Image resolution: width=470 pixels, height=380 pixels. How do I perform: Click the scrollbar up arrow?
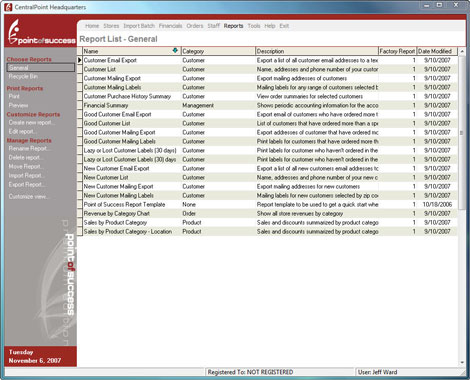click(x=462, y=51)
